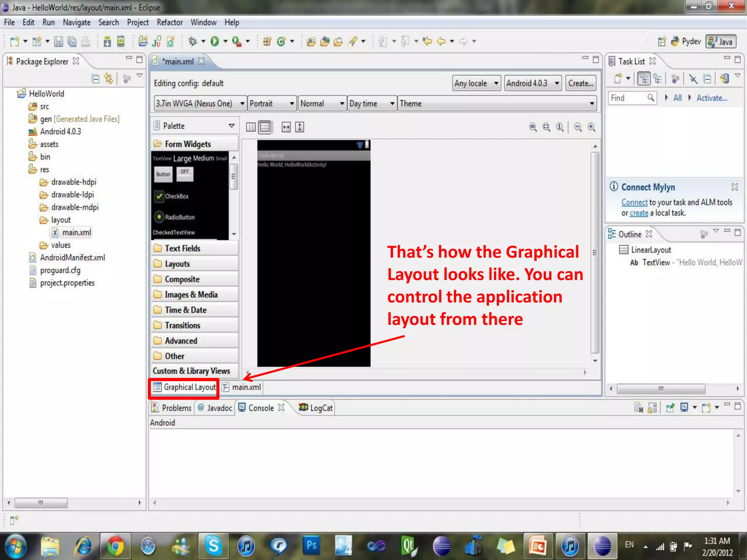The image size is (747, 560).
Task: Zoom in the layout canvas
Action: tap(592, 127)
